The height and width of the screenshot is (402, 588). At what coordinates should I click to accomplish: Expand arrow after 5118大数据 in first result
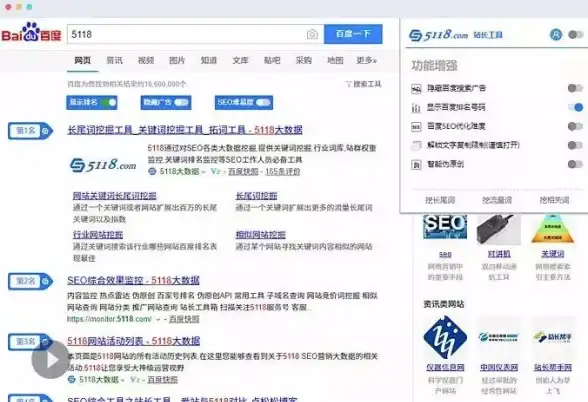point(204,172)
